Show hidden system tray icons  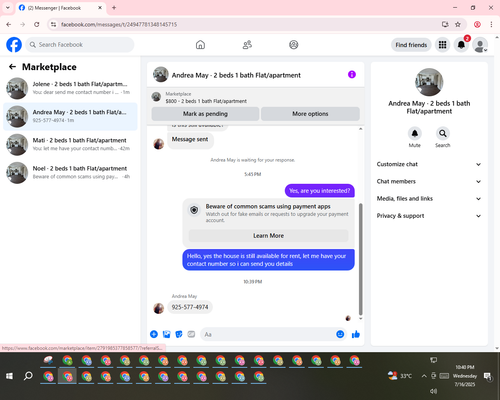[x=424, y=376]
